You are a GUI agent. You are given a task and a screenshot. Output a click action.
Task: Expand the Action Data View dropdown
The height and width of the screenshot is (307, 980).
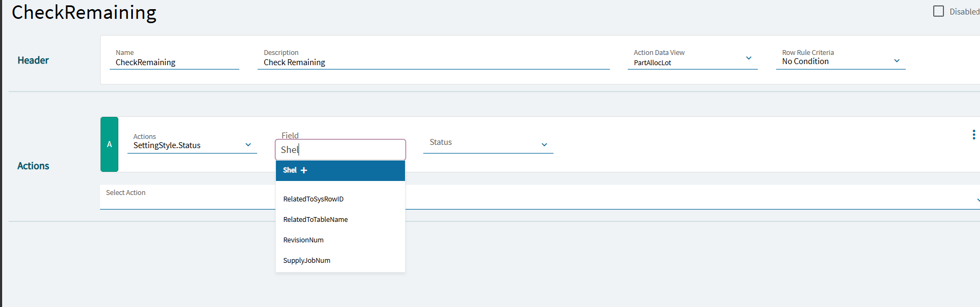749,58
